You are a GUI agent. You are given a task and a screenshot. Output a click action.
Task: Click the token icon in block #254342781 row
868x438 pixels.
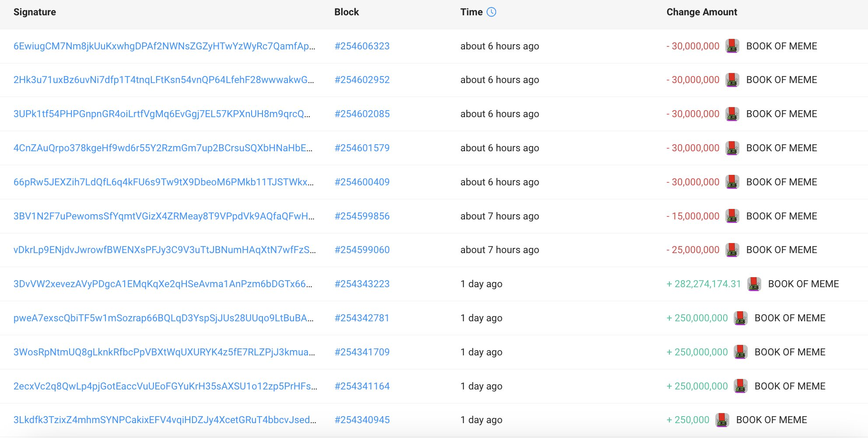point(741,318)
